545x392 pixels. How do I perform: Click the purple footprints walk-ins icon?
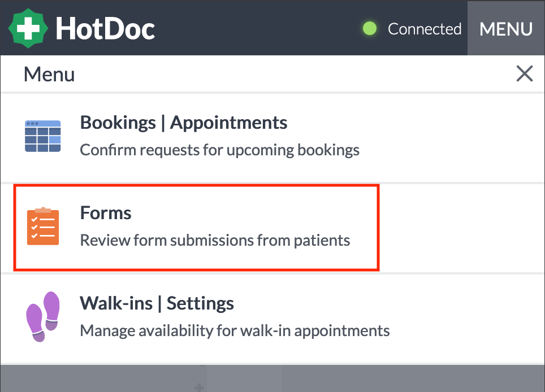point(43,316)
